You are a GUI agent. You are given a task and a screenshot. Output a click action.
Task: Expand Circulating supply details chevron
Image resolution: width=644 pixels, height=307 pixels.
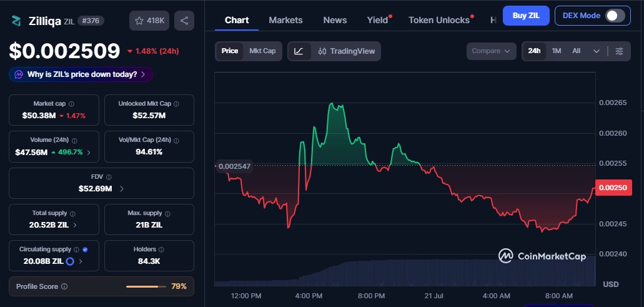[81, 261]
